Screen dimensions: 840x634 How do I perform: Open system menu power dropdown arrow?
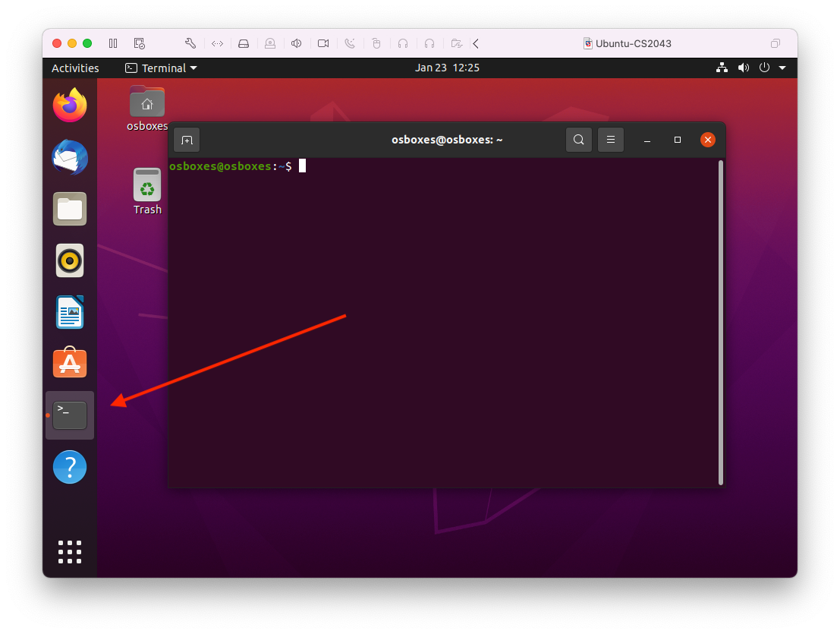tap(782, 68)
